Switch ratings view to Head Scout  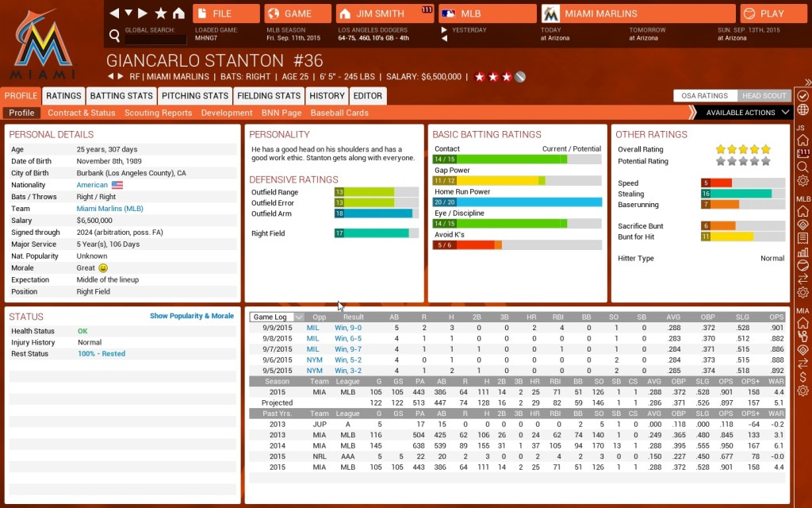click(x=764, y=95)
